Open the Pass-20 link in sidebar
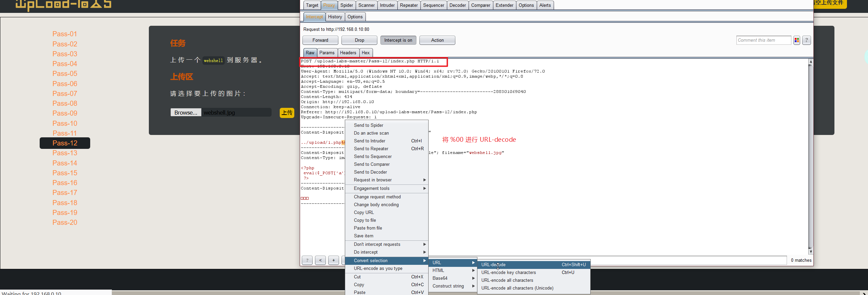The width and height of the screenshot is (868, 295). pos(65,223)
